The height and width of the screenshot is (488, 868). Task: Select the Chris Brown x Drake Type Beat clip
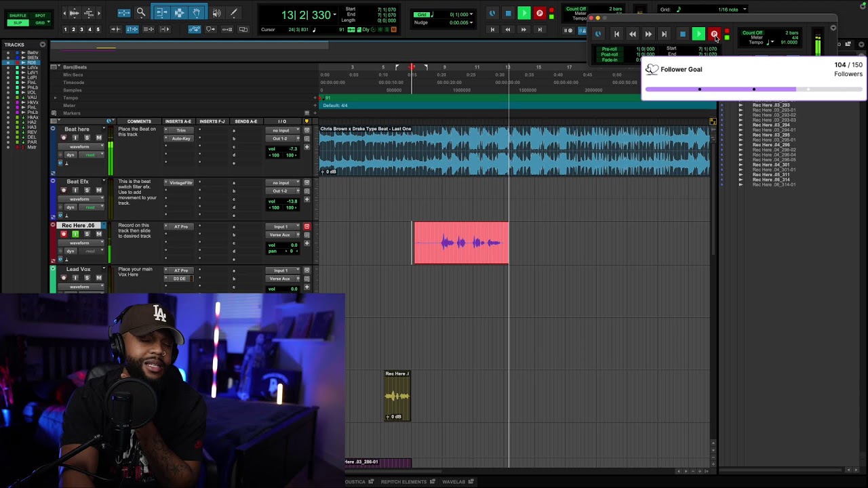pyautogui.click(x=515, y=150)
